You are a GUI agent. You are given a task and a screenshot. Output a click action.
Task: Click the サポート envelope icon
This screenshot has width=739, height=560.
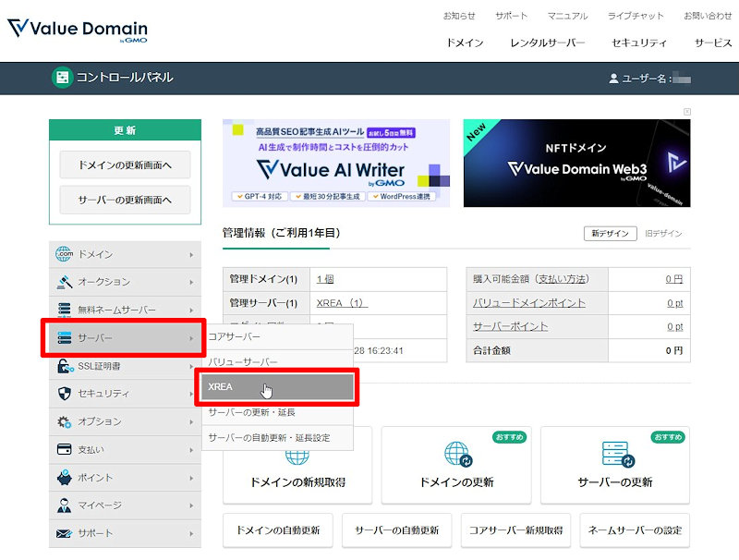point(64,533)
